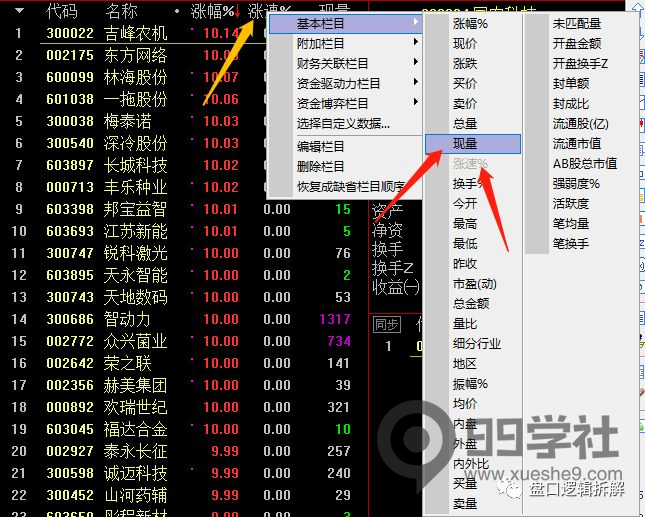Select stock code 601038
Image resolution: width=645 pixels, height=517 pixels.
(70, 99)
